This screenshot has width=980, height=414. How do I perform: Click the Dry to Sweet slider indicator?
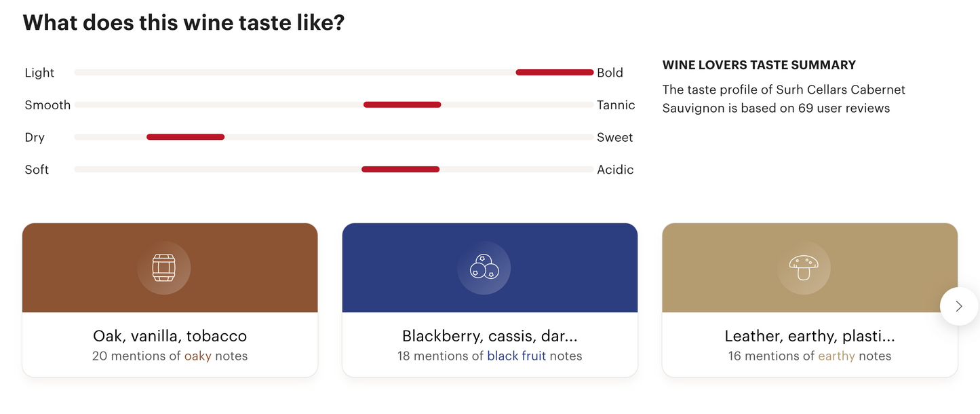tap(185, 137)
